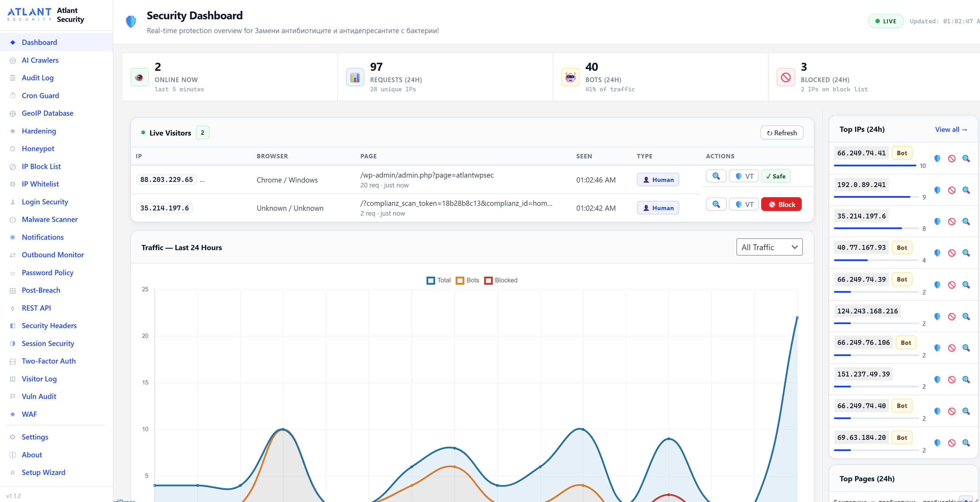980x502 pixels.
Task: Block icon for 40.77.167.93
Action: pyautogui.click(x=952, y=253)
